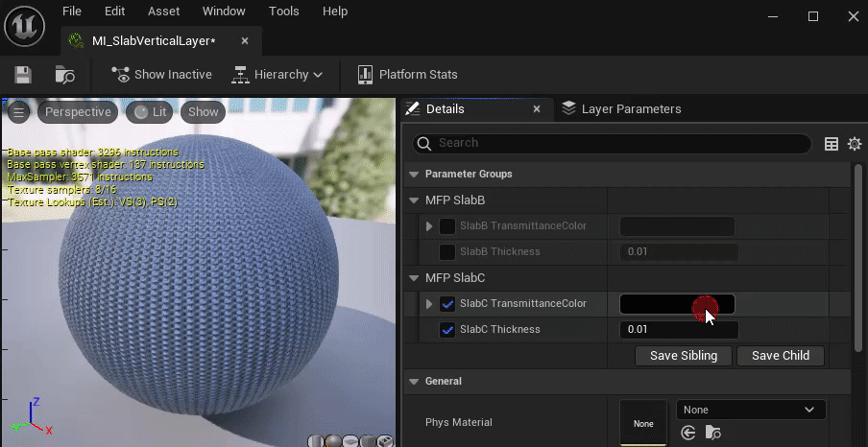
Task: Click the Texture samplers stats line
Action: [62, 190]
